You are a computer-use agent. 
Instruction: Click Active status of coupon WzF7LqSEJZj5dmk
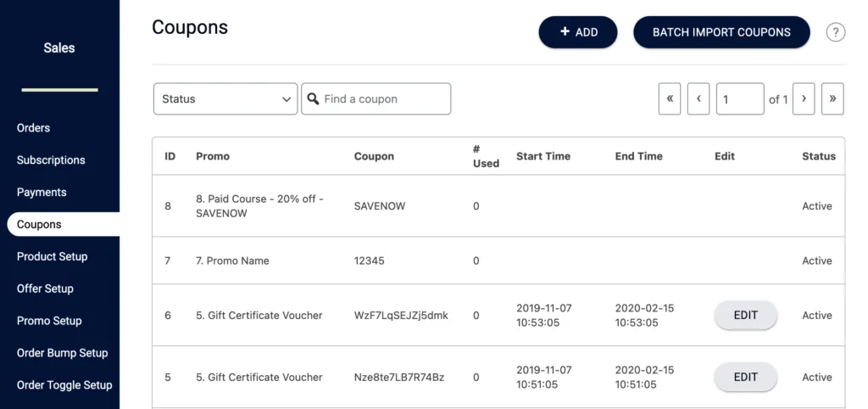817,316
